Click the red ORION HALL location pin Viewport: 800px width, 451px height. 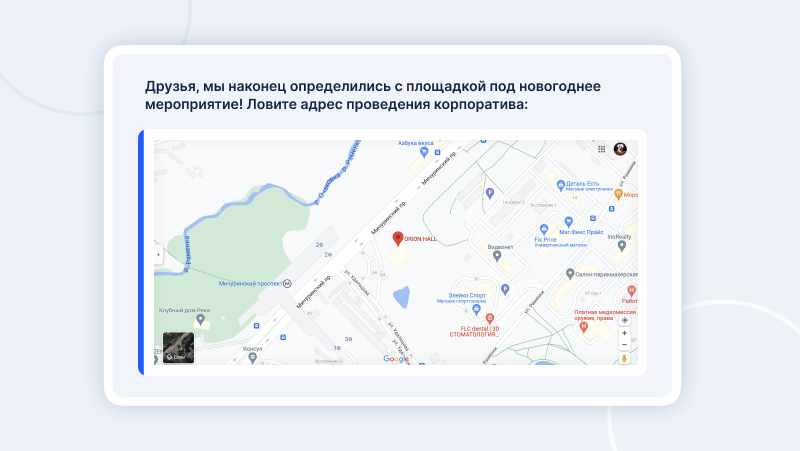click(x=397, y=238)
